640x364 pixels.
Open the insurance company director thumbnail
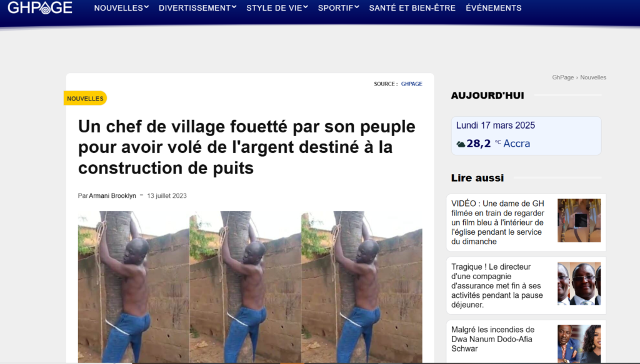point(579,283)
